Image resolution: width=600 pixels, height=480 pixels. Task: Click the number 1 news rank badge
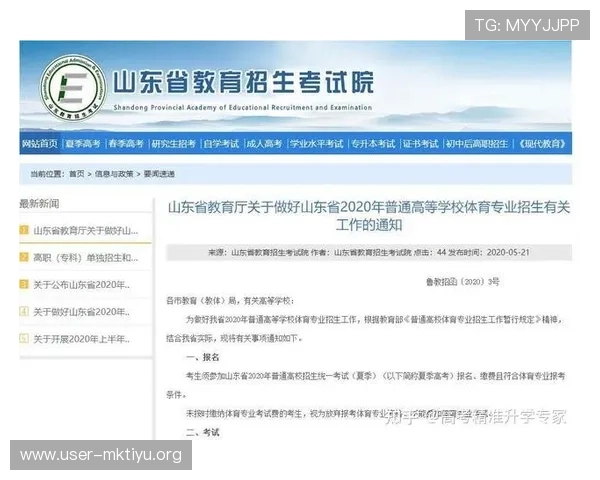tap(24, 230)
